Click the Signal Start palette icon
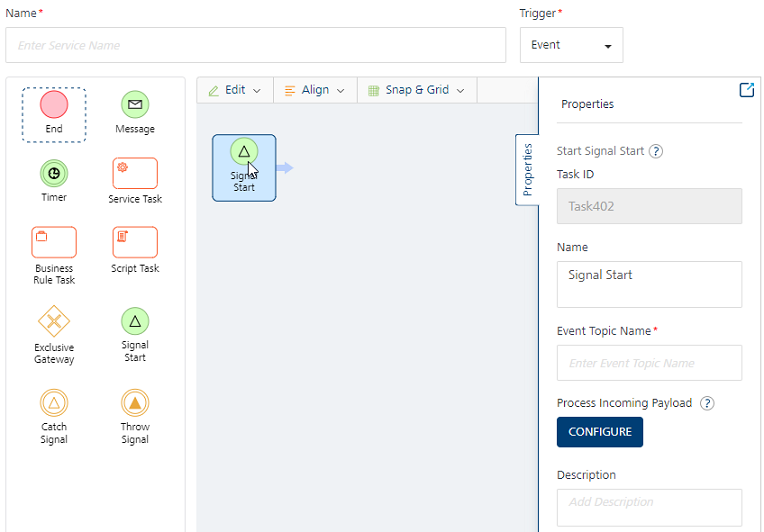 [x=135, y=321]
